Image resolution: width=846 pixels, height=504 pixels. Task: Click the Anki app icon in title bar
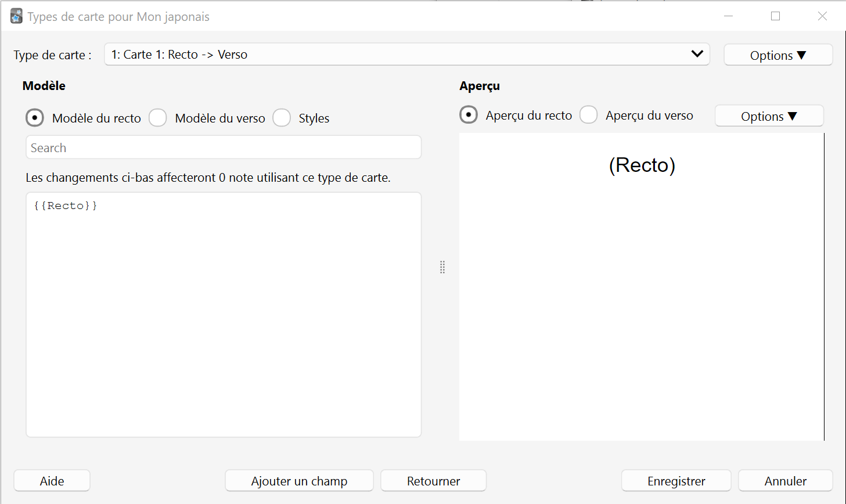click(x=16, y=16)
